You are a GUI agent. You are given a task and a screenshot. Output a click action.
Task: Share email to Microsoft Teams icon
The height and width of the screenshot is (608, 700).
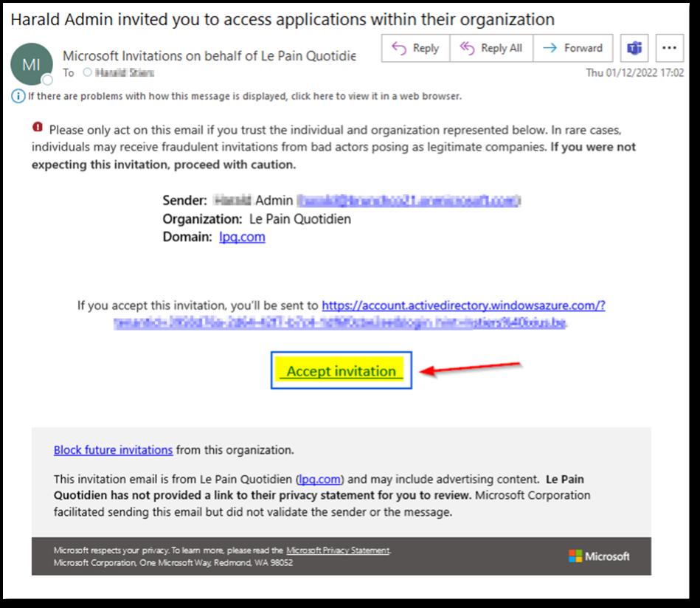pos(634,48)
